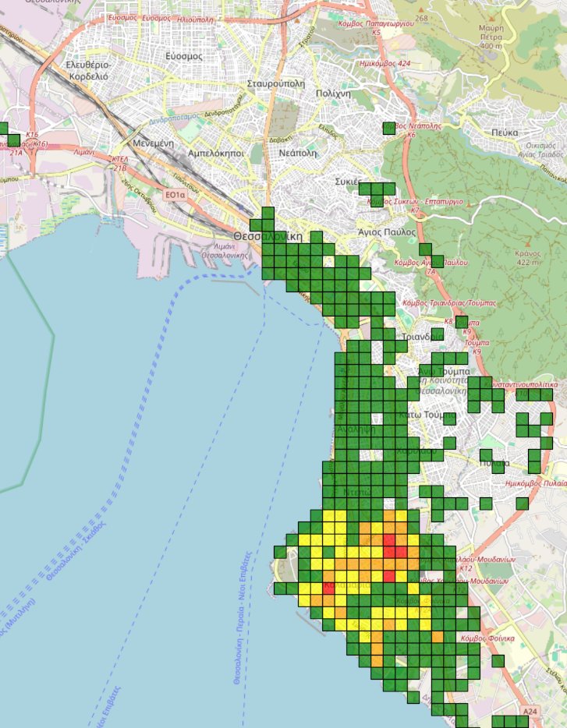This screenshot has width=567, height=728.
Task: Select the red grid cell on the Καλαμαριά label
Action: coord(328,588)
